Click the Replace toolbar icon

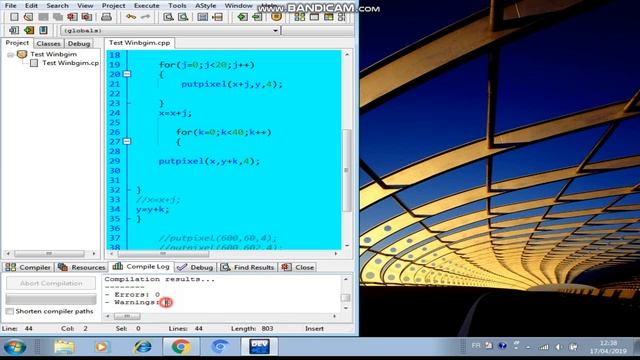pyautogui.click(x=183, y=17)
